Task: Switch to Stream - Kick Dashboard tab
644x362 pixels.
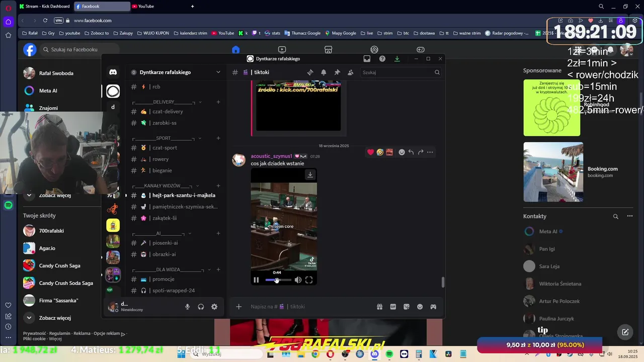Action: pyautogui.click(x=44, y=7)
